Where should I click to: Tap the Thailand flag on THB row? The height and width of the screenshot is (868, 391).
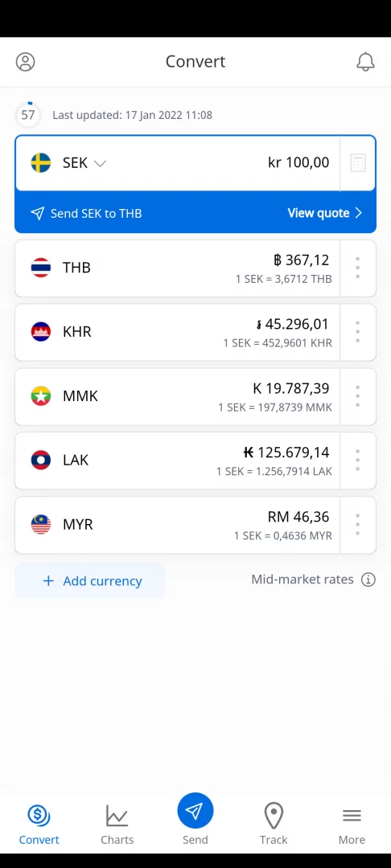[x=41, y=268]
